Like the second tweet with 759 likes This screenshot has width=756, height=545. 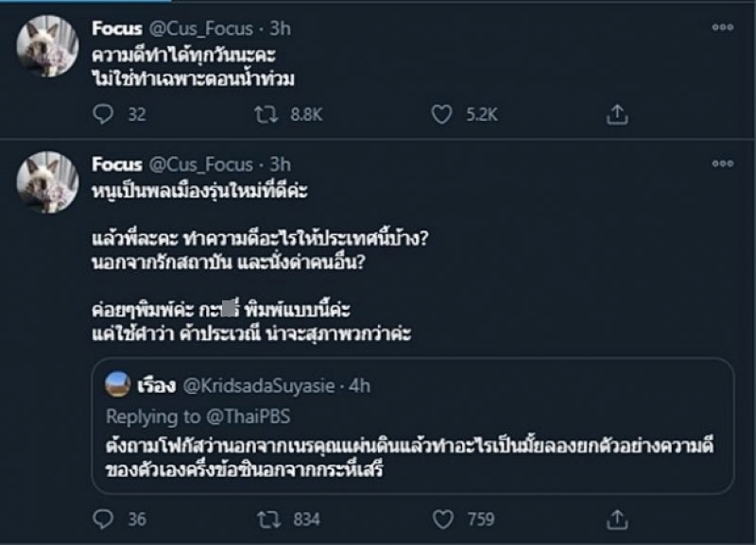pos(441,519)
